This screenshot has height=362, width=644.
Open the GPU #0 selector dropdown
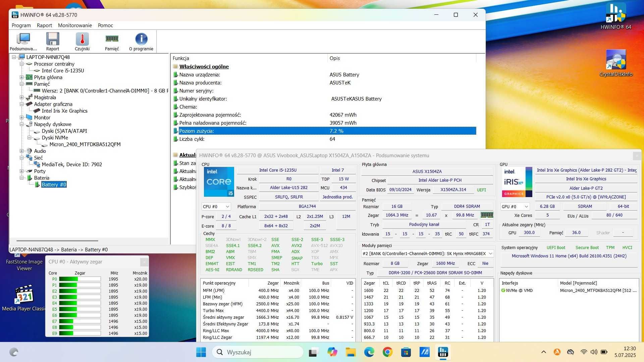pos(515,206)
